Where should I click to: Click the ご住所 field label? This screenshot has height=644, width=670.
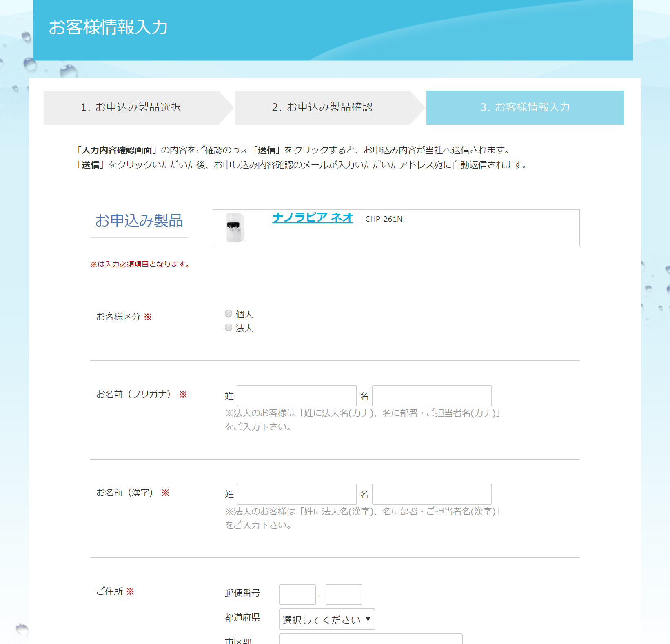(109, 591)
